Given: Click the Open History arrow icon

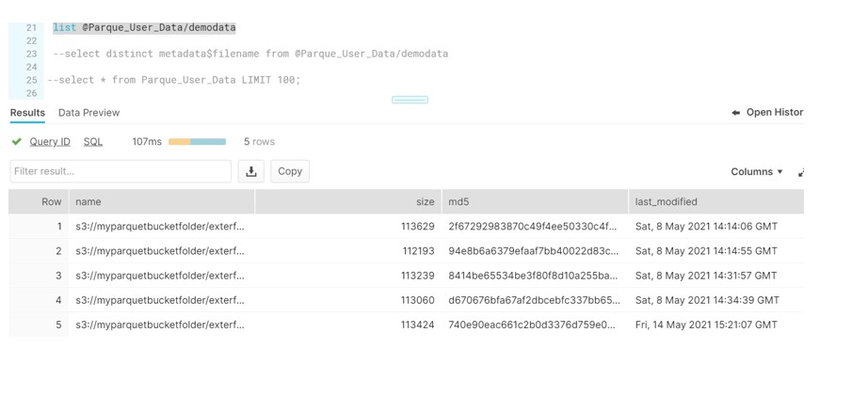Looking at the screenshot, I should pos(735,113).
